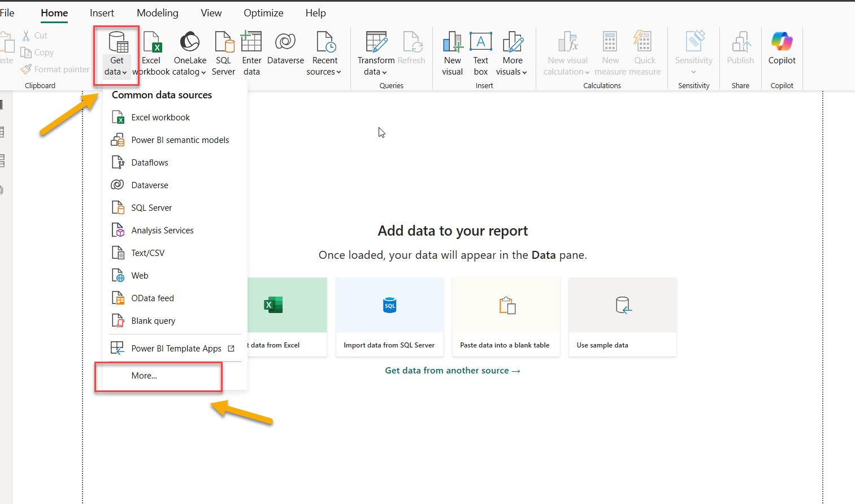Screen dimensions: 855x504
Task: Select Analysis Services source
Action: click(175, 231)
